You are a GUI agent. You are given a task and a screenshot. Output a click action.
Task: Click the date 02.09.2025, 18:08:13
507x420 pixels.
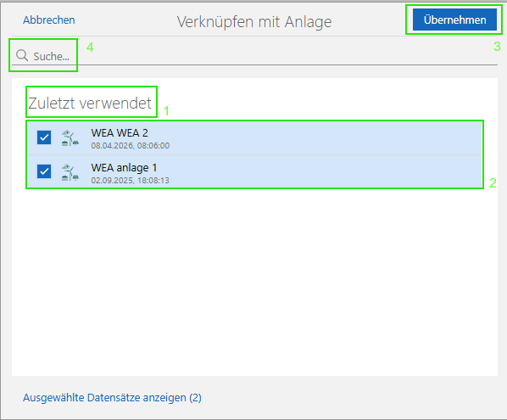click(x=130, y=180)
